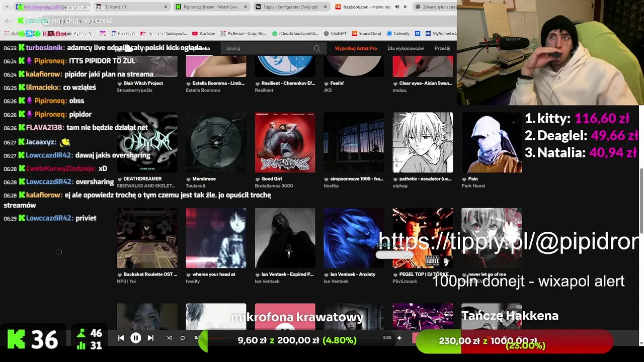Switch to Tipply Konfigurator tab

point(291,7)
